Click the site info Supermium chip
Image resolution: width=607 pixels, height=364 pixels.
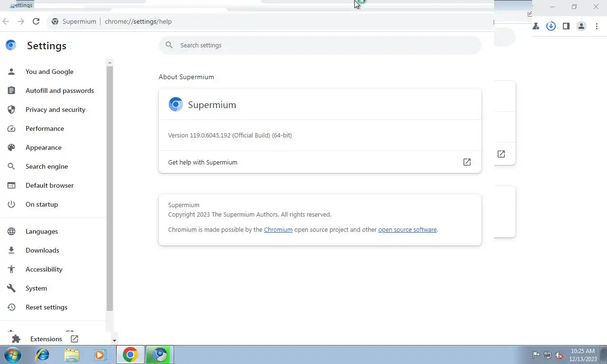click(74, 21)
